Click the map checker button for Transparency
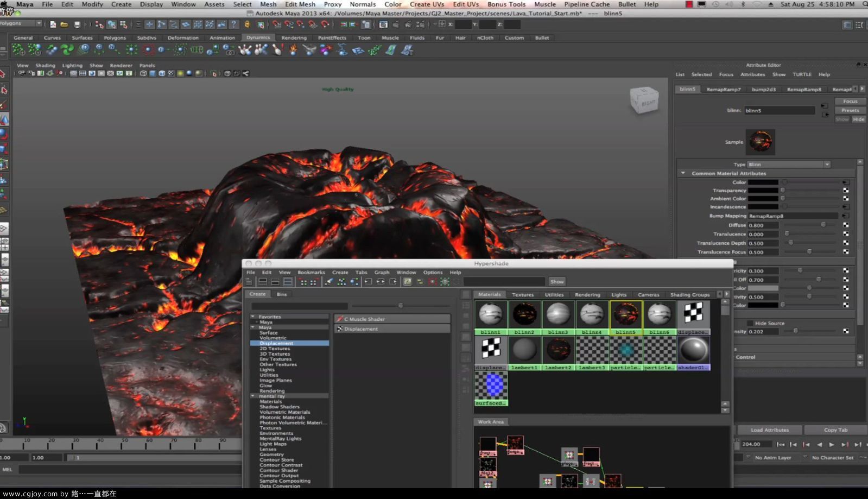This screenshot has width=868, height=499. click(x=846, y=191)
